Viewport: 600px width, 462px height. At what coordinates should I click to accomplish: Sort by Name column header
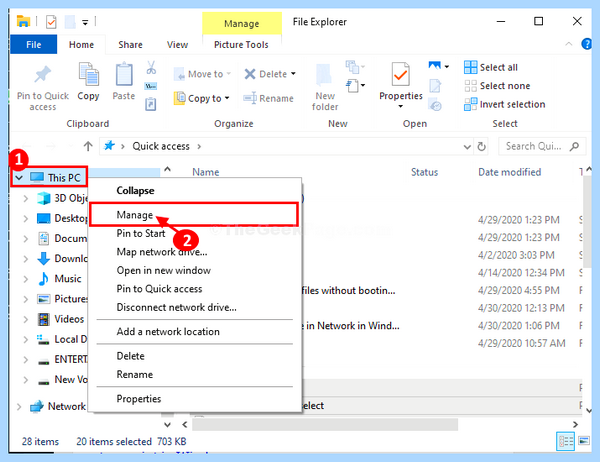(x=206, y=172)
